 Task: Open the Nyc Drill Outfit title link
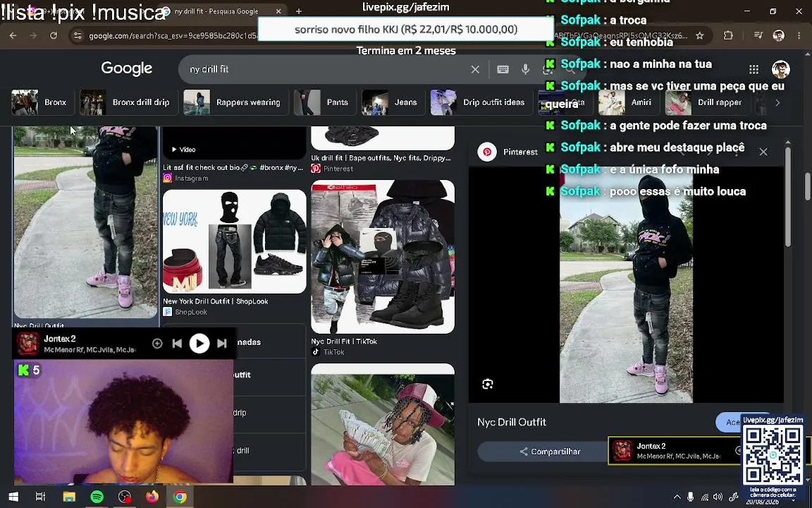[512, 422]
